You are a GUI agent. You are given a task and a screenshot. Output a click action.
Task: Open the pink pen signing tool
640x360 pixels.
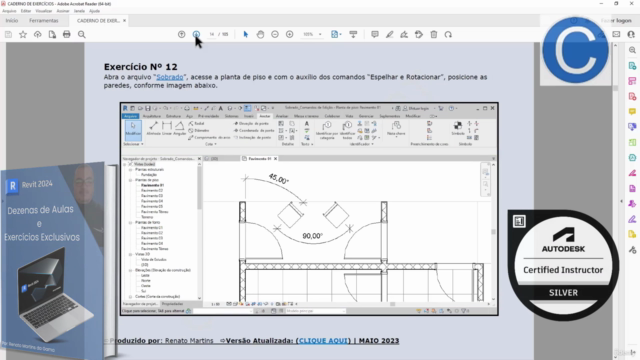632,173
